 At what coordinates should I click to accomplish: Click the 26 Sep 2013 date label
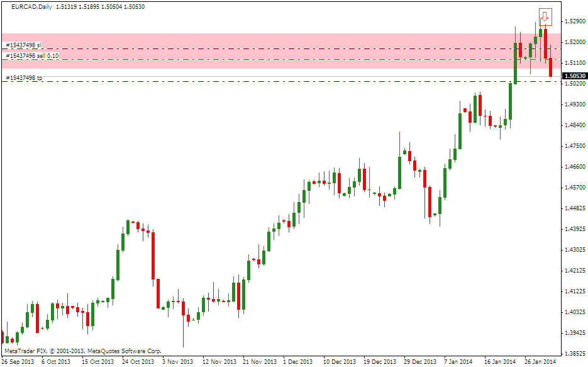point(18,362)
